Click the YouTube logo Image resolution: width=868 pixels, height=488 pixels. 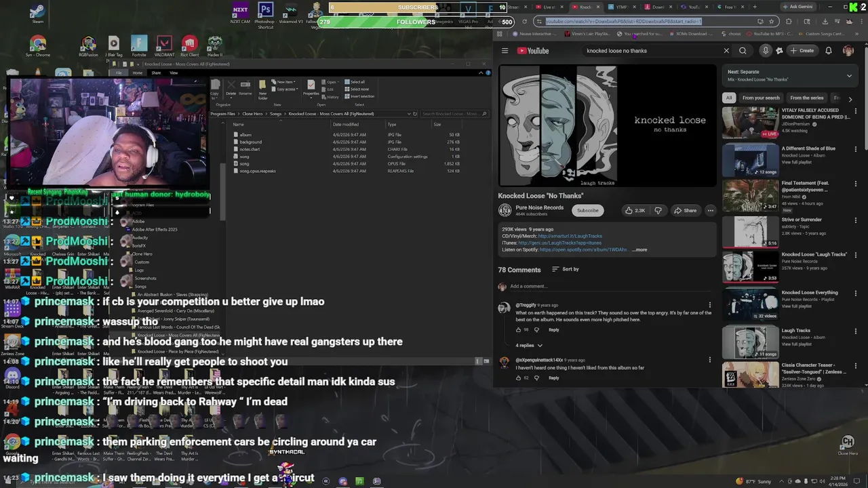(x=533, y=51)
